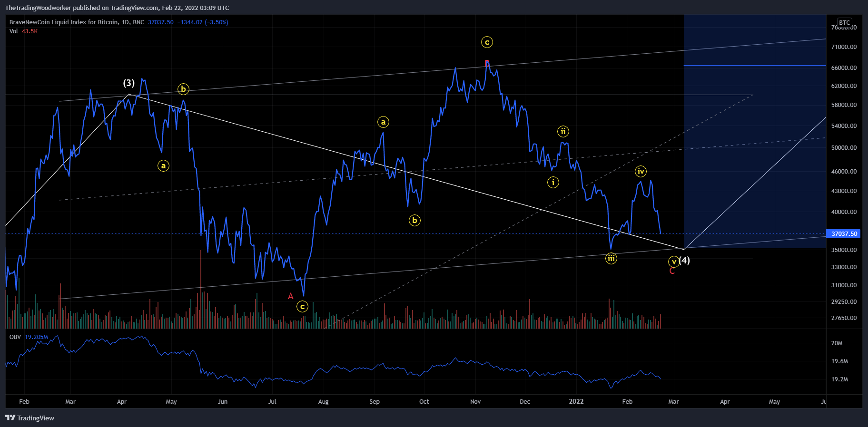Click the TheTradingWoodworker published on TradingView.com caption

tap(117, 8)
